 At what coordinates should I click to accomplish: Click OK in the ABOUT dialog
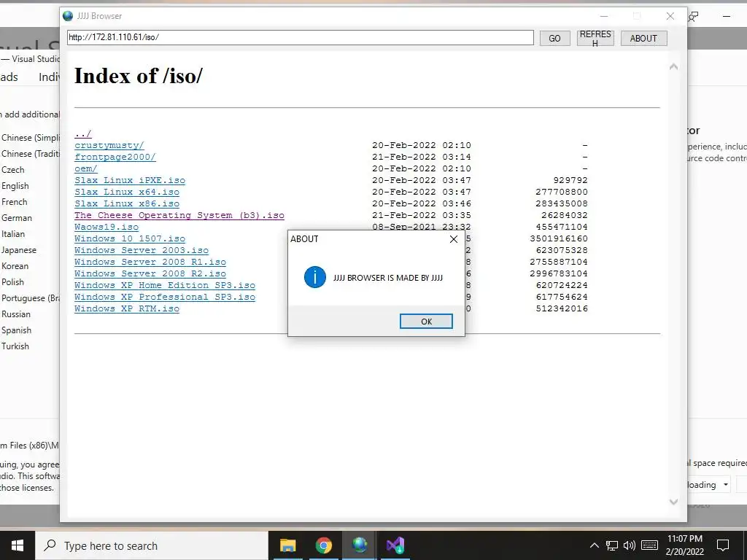coord(426,322)
